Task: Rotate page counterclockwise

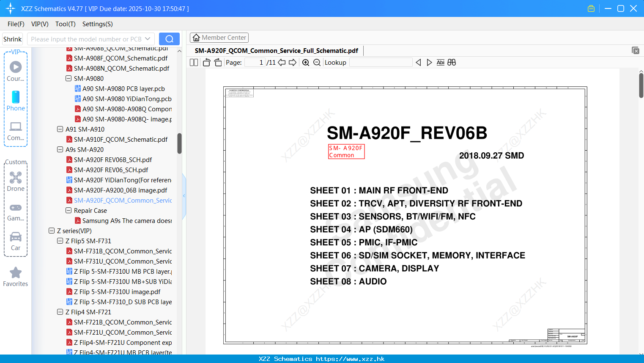Action: point(206,63)
